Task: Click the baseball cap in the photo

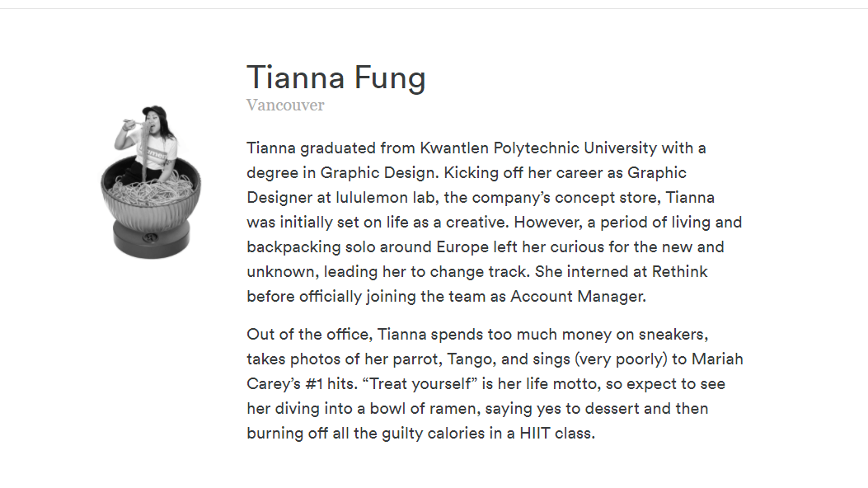Action: (x=154, y=110)
